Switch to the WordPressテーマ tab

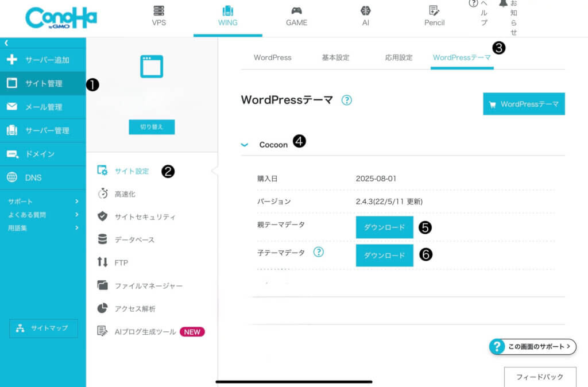click(x=462, y=58)
